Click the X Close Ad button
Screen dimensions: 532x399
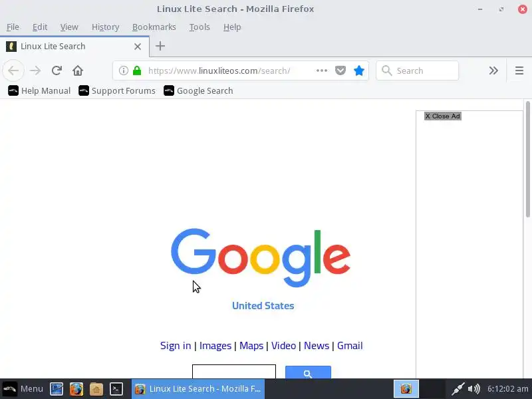point(443,116)
